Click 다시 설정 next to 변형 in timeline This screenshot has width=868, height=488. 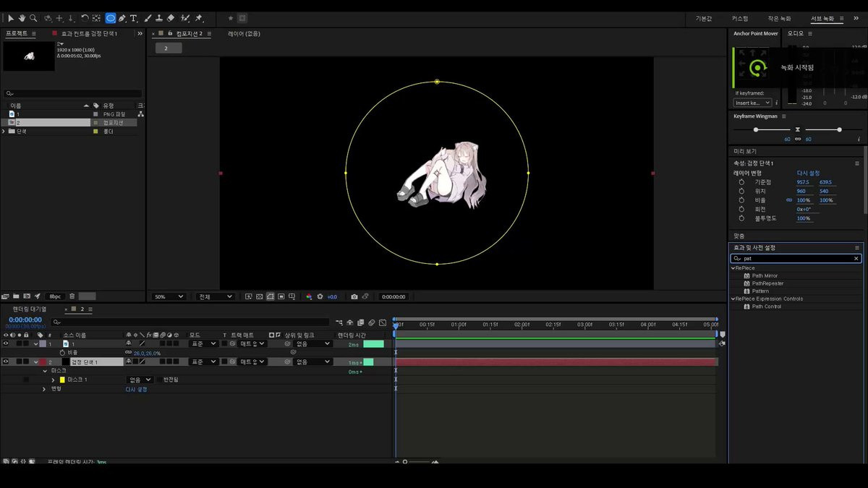coord(136,389)
